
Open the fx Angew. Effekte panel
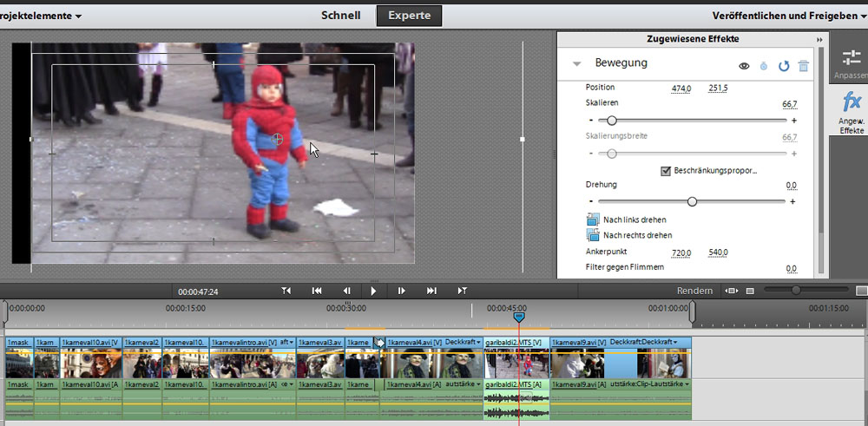(x=852, y=114)
